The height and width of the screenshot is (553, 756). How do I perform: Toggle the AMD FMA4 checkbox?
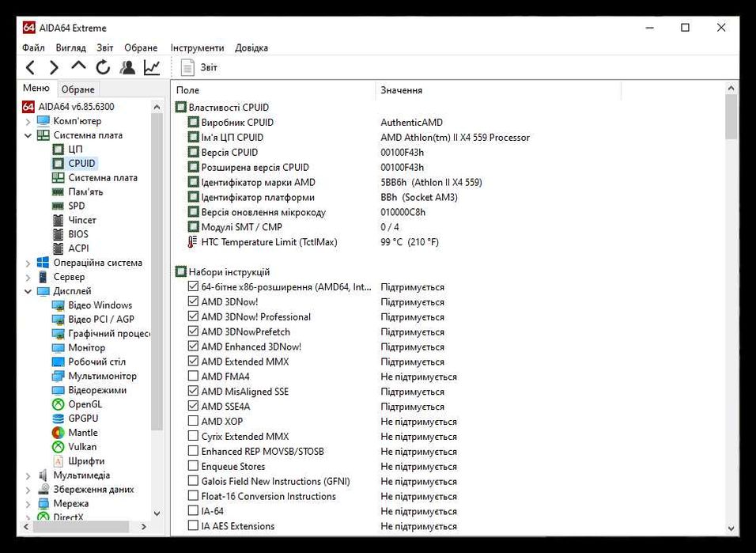[193, 376]
